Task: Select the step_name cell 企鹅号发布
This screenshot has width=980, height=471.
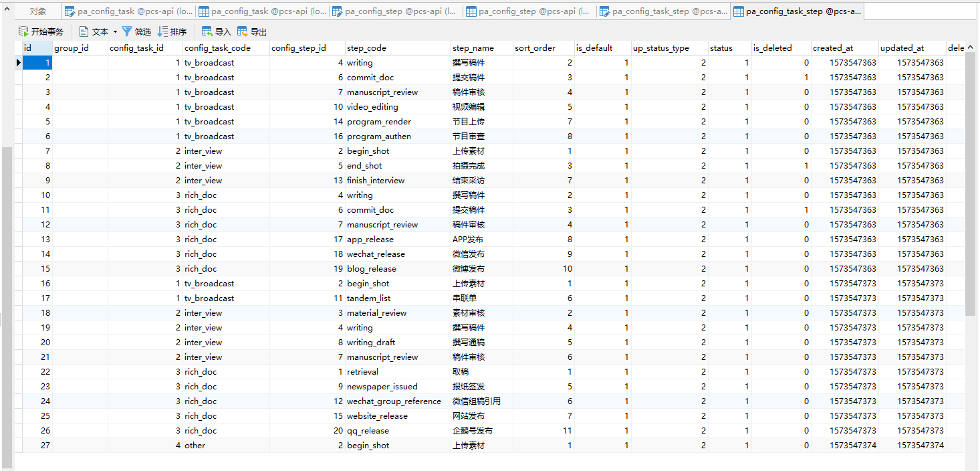Action: pos(481,431)
